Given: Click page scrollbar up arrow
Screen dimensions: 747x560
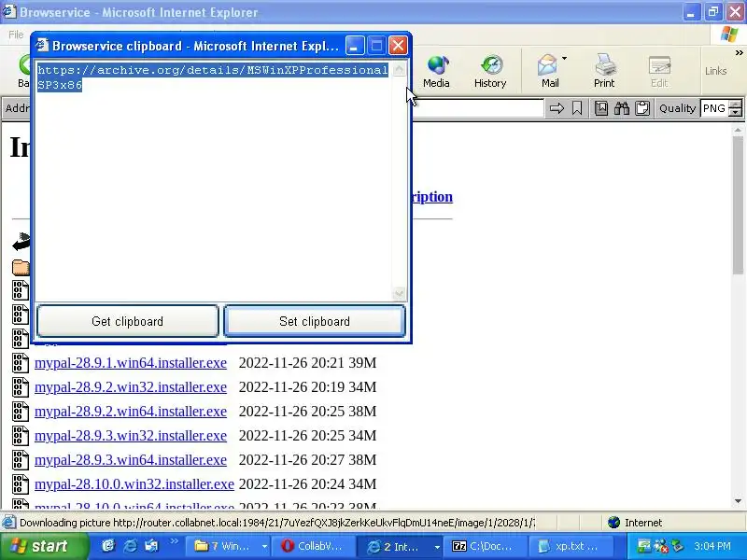Looking at the screenshot, I should [x=738, y=130].
